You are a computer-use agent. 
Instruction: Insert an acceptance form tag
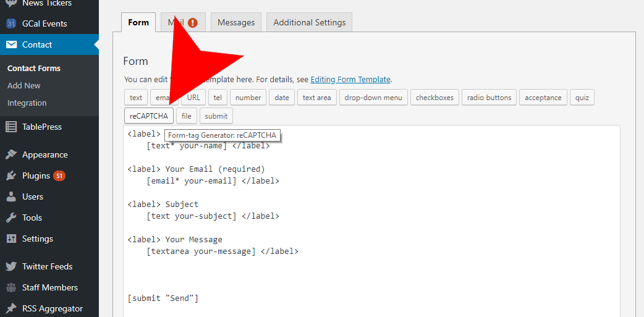(x=543, y=98)
